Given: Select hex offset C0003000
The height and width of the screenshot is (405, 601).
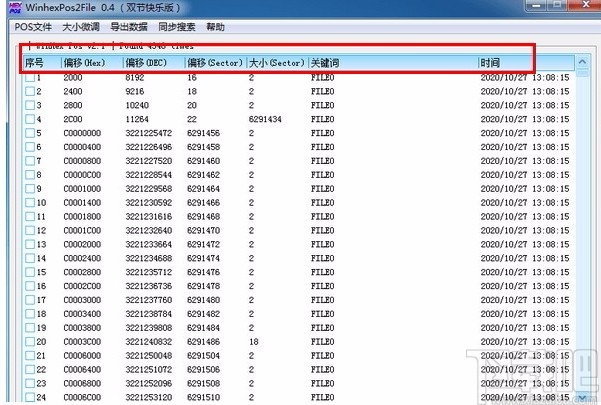Looking at the screenshot, I should click(x=82, y=300).
